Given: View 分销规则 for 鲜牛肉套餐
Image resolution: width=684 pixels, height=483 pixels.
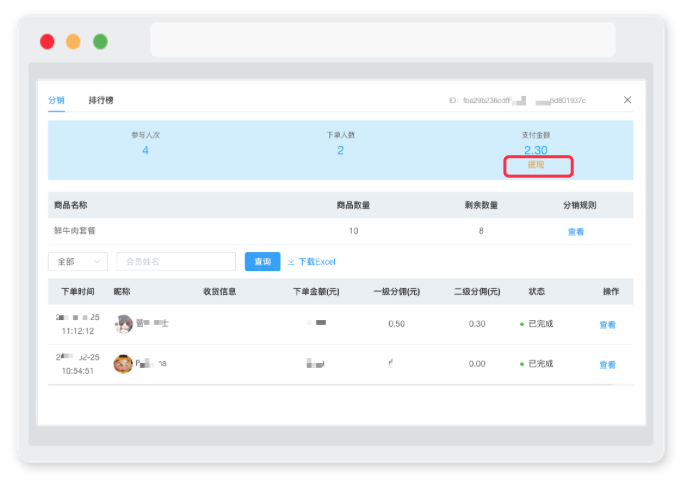Looking at the screenshot, I should coord(576,232).
